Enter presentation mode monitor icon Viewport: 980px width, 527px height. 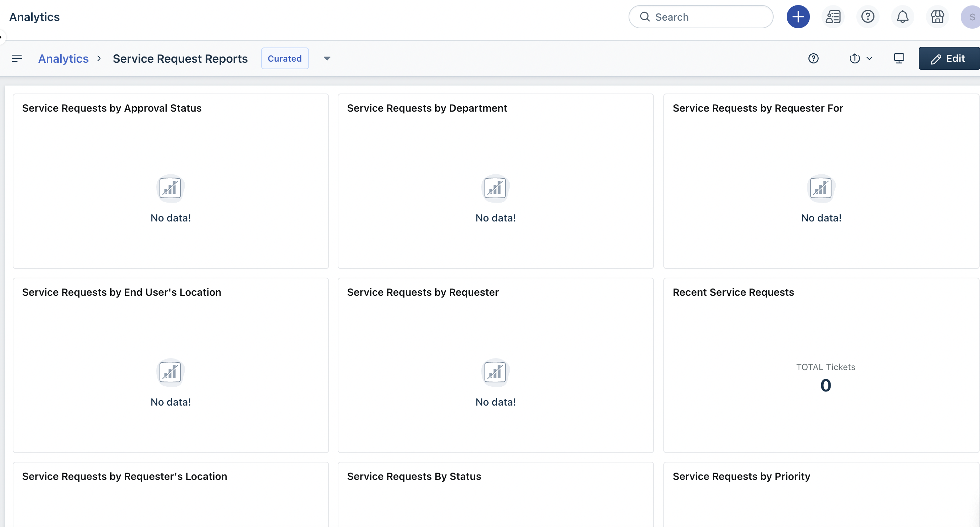pos(899,58)
